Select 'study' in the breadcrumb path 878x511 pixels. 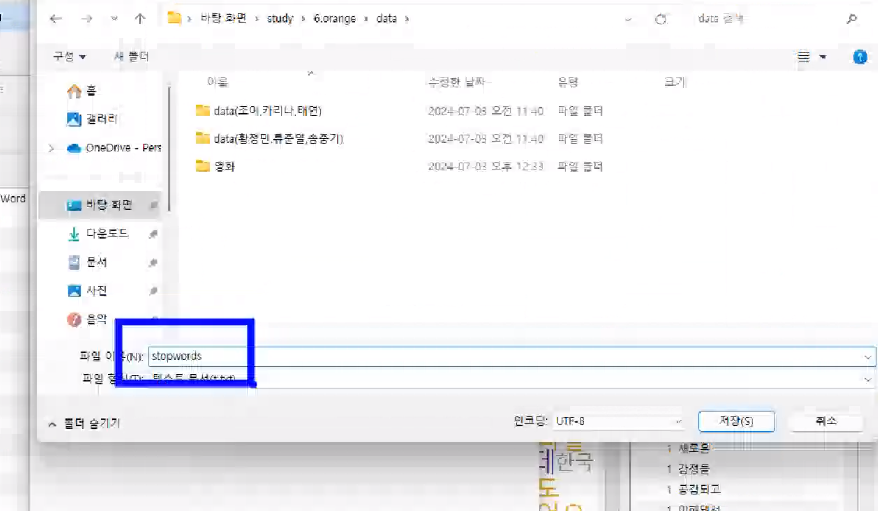tap(279, 18)
